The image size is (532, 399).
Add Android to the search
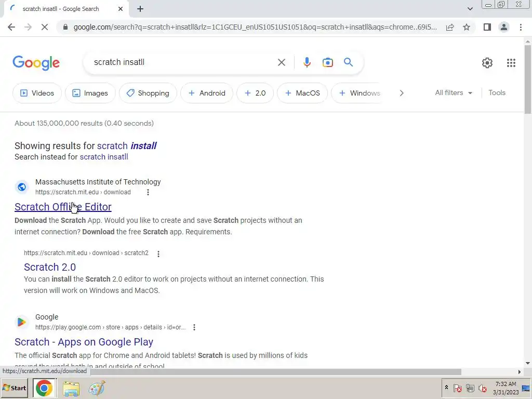207,93
